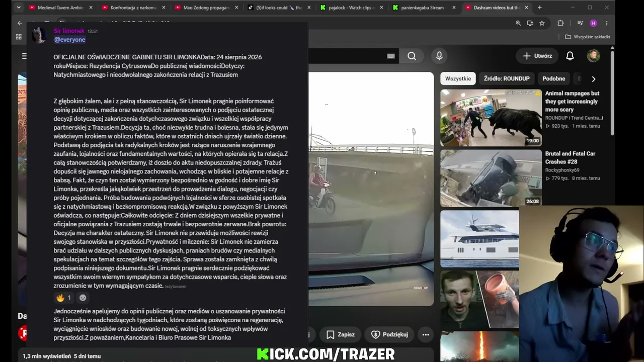Click the Sir limonek username in the message
644x362 pixels.
[x=69, y=31]
